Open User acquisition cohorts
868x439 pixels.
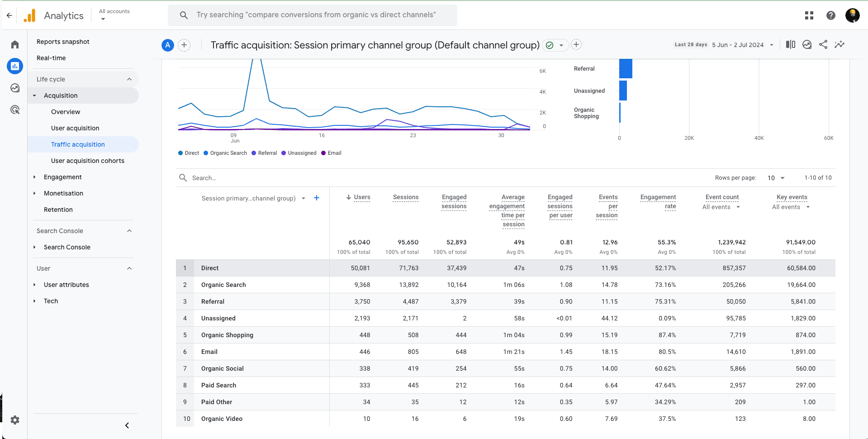pyautogui.click(x=88, y=161)
